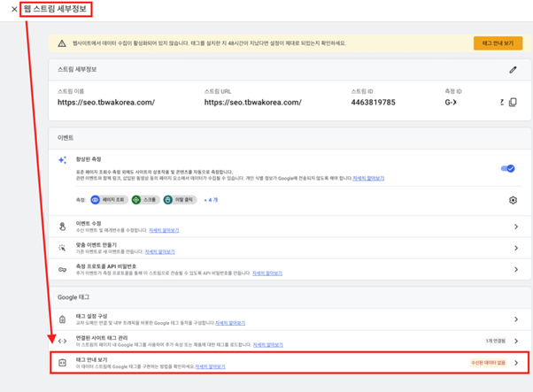The height and width of the screenshot is (392, 533).
Task: Click stream URL https://seo.tbwakorea.com/ value
Action: pos(252,103)
